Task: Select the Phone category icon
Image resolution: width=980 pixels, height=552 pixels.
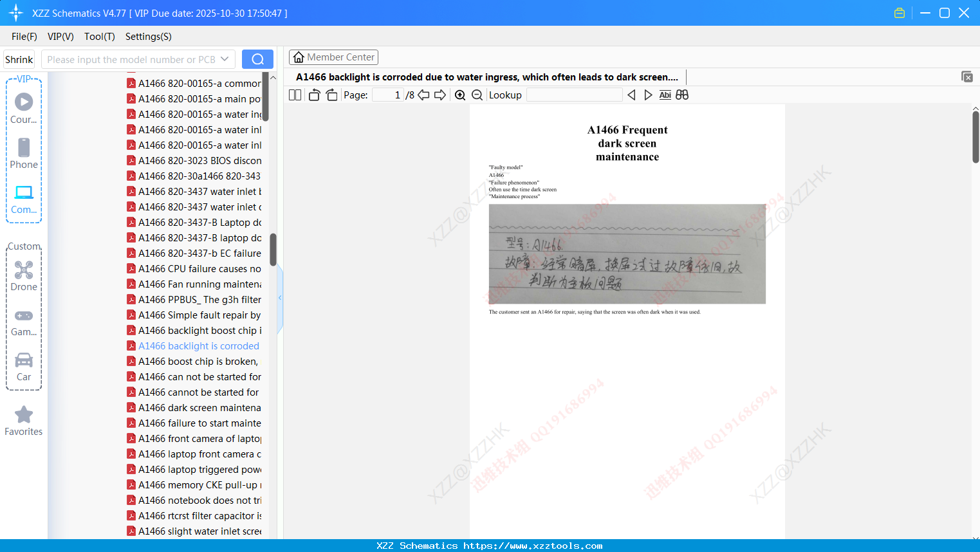Action: (x=24, y=154)
